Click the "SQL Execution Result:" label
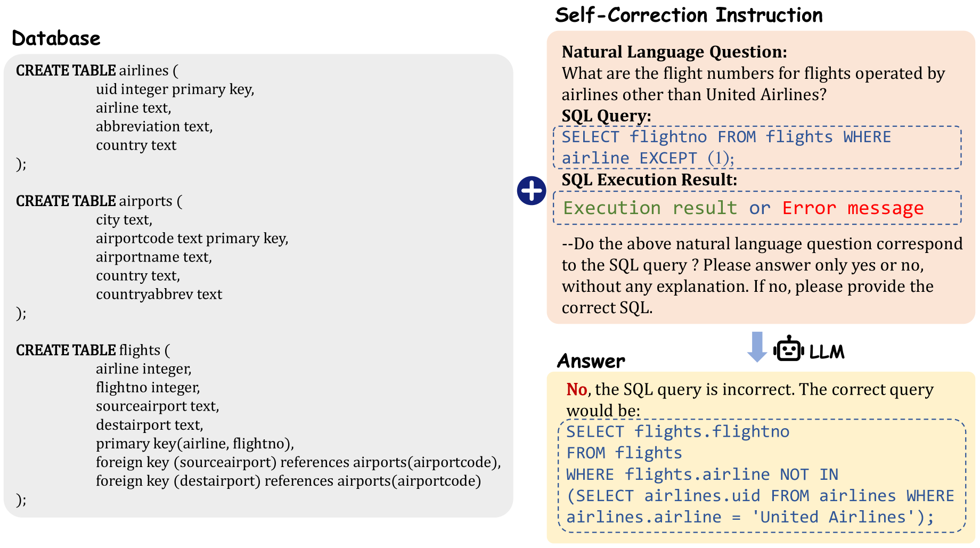 [x=649, y=179]
